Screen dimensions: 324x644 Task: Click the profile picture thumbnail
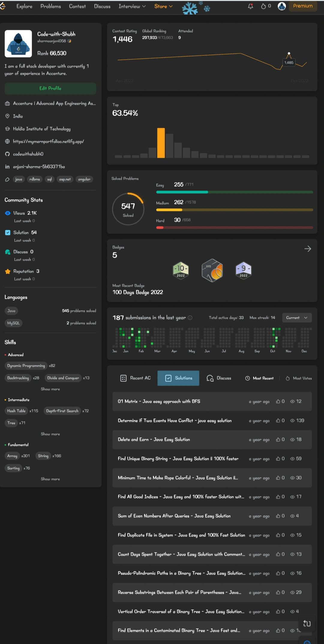click(x=18, y=43)
